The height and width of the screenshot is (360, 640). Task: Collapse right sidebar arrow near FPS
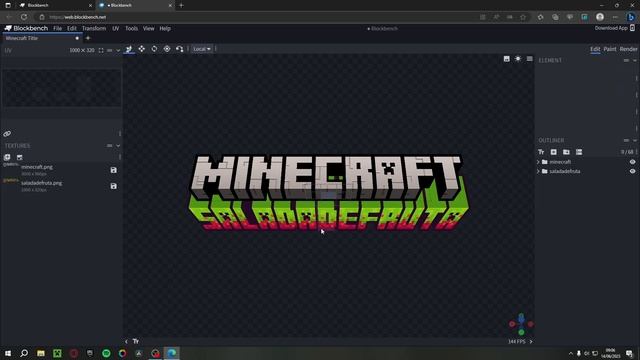click(531, 341)
